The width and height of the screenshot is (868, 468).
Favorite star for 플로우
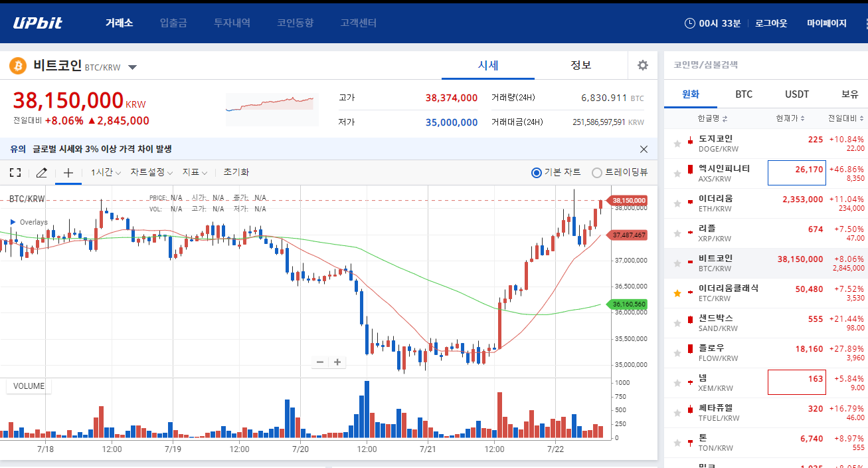pyautogui.click(x=677, y=353)
